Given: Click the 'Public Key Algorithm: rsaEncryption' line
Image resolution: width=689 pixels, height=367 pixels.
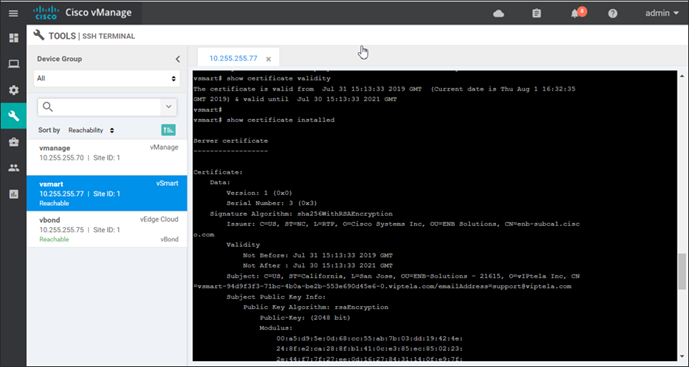Looking at the screenshot, I should coord(316,307).
